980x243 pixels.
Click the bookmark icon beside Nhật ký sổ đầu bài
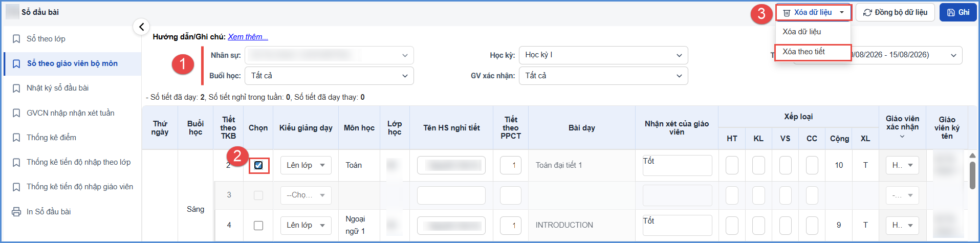tap(16, 88)
